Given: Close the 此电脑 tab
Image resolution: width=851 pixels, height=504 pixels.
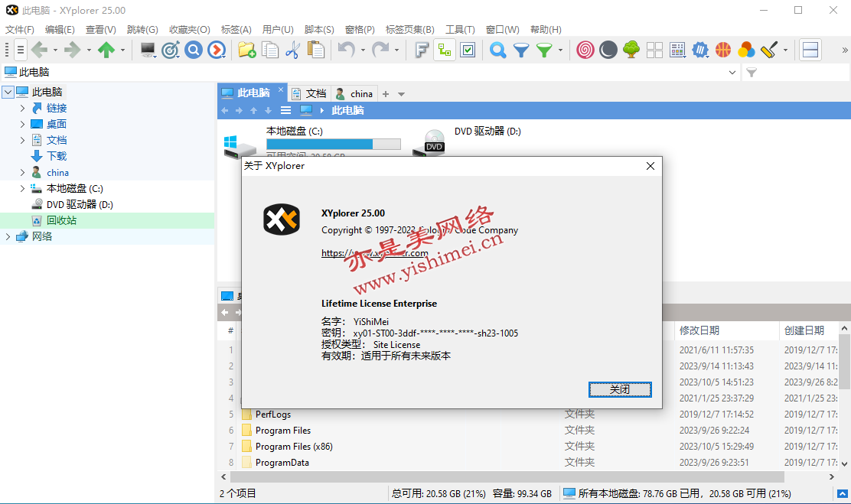Looking at the screenshot, I should 281,89.
